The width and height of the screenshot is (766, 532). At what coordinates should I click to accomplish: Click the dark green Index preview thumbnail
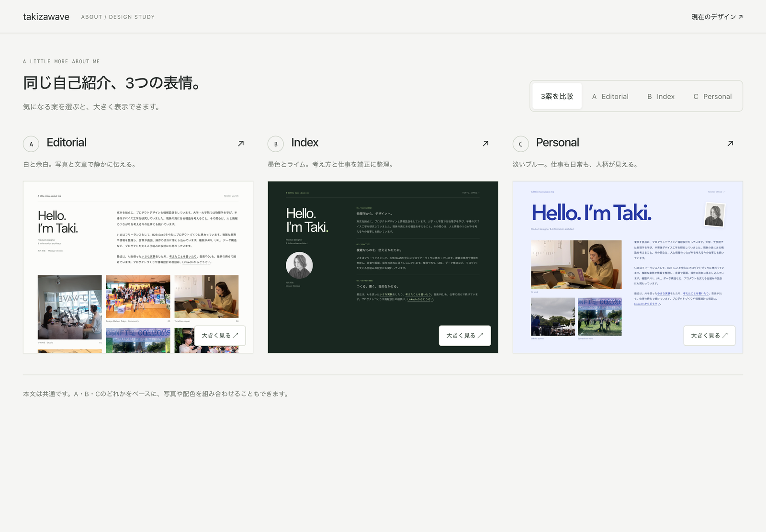pos(383,267)
